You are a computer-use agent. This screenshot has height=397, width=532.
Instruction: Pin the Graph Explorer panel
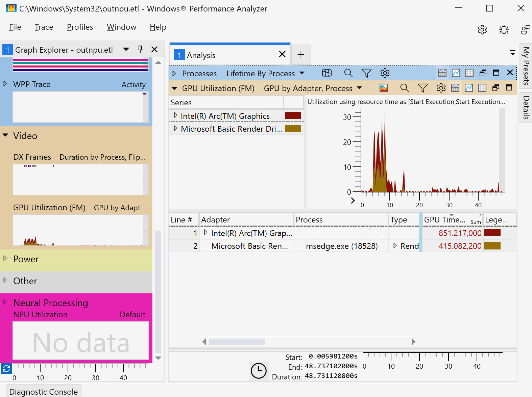(140, 49)
